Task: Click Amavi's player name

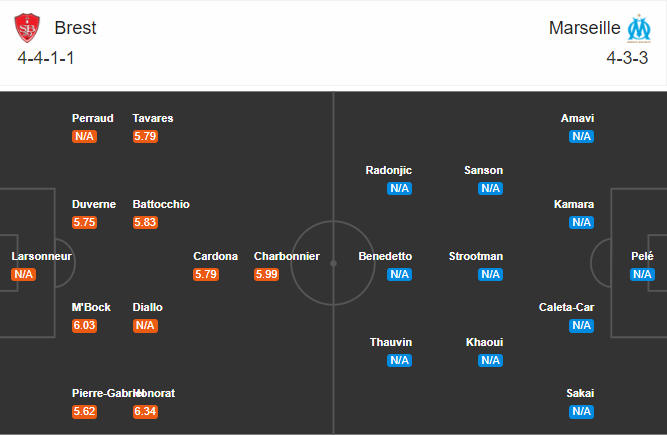Action: pos(578,118)
